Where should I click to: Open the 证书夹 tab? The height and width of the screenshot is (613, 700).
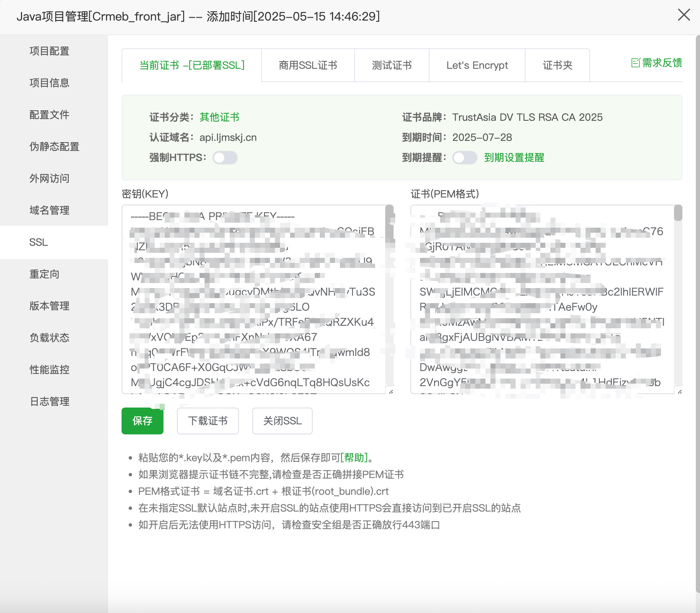(557, 65)
